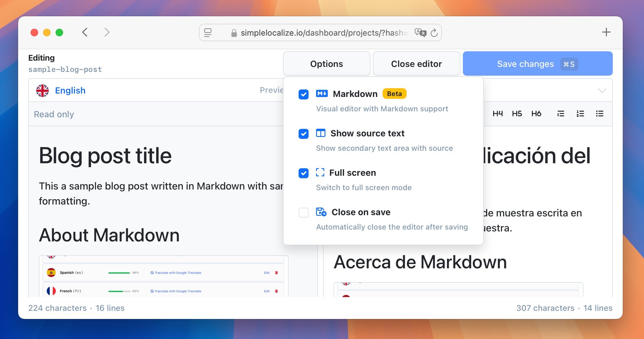Click the 'sample-blog-post' key name

coord(65,69)
